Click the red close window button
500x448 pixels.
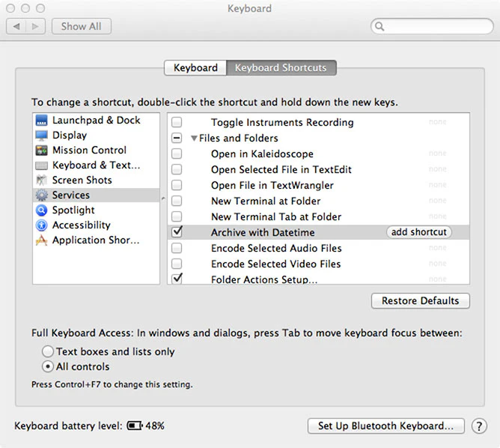[x=10, y=8]
